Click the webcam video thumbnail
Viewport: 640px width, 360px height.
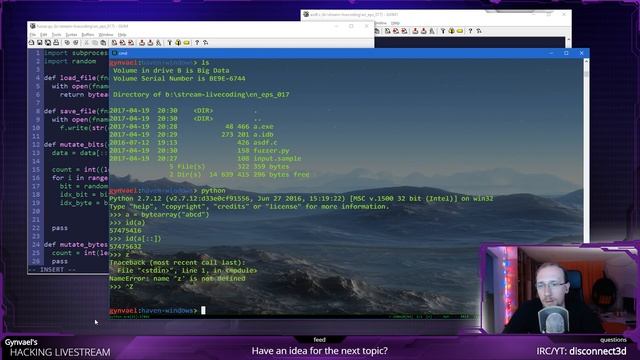click(560, 289)
